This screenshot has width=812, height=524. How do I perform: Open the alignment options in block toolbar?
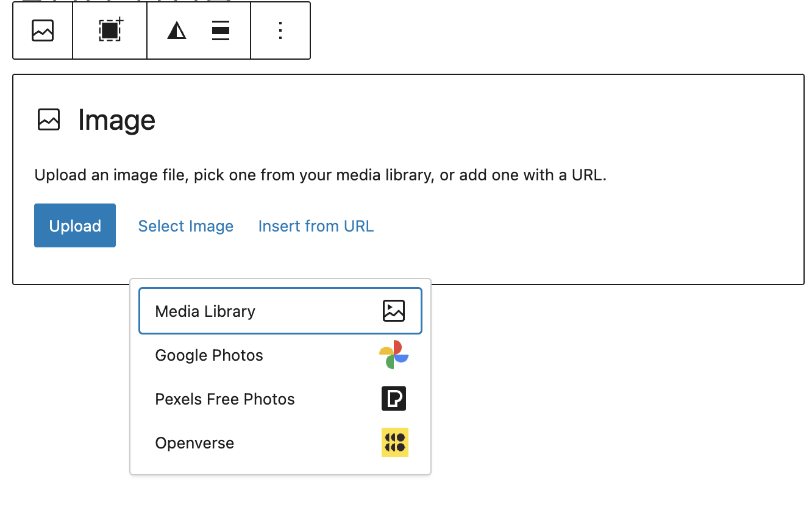click(221, 30)
